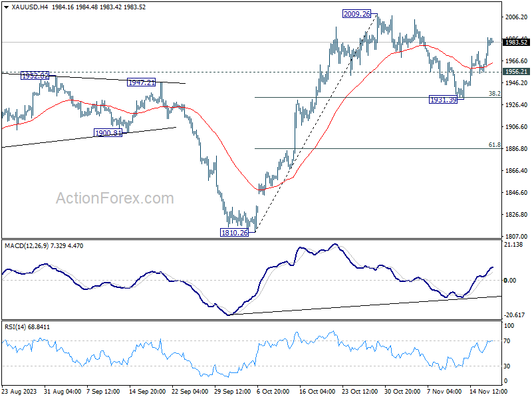The image size is (532, 399).
Task: Click the 61.8 Fibonacci retracement label
Action: point(494,145)
